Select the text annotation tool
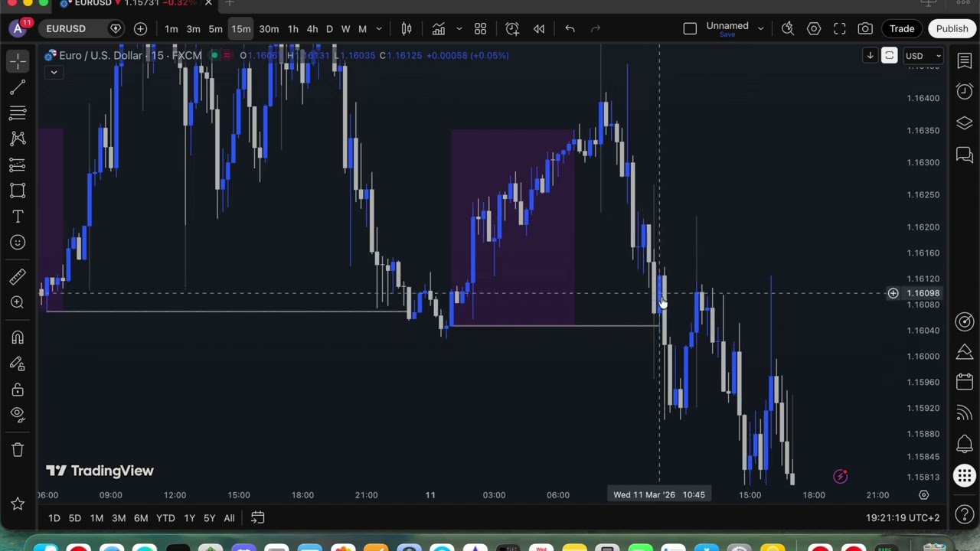Viewport: 980px width, 551px height. (x=18, y=217)
